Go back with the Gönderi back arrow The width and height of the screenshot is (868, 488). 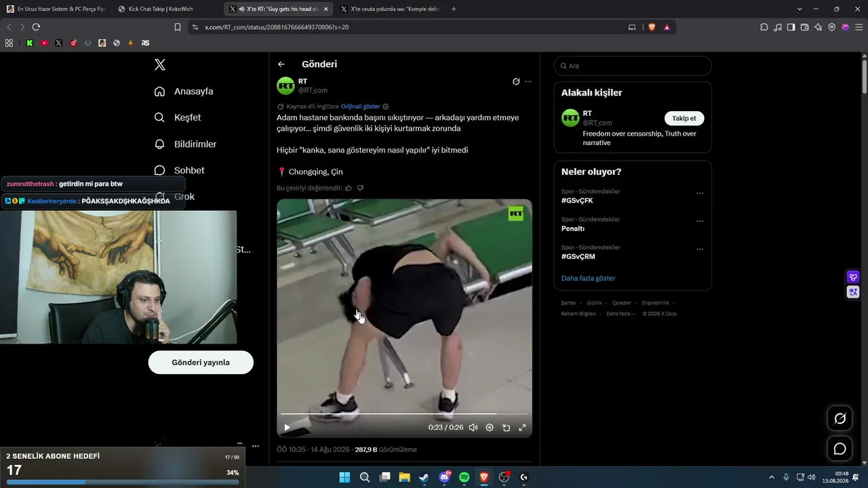[281, 64]
